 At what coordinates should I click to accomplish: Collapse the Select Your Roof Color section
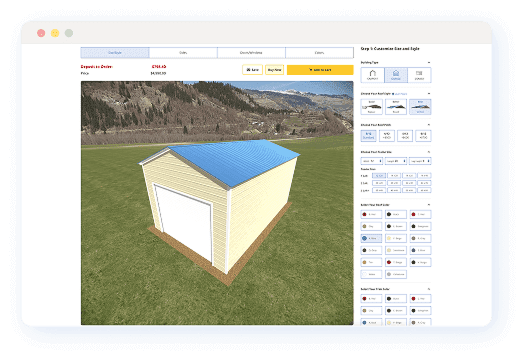pyautogui.click(x=429, y=205)
